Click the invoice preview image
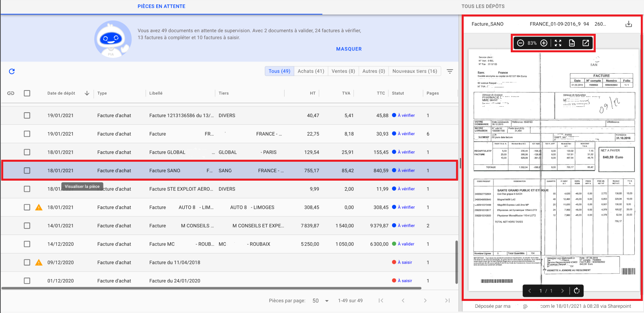The image size is (644, 313). coord(553,170)
